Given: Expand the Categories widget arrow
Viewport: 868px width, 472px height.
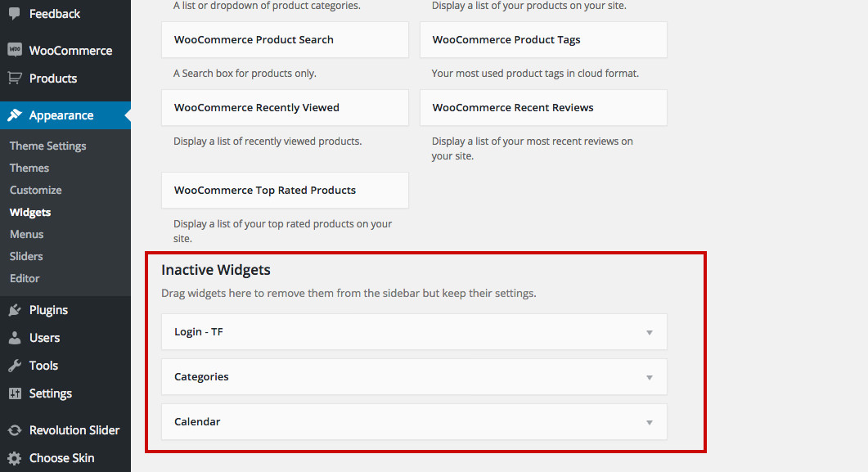Looking at the screenshot, I should [x=650, y=377].
